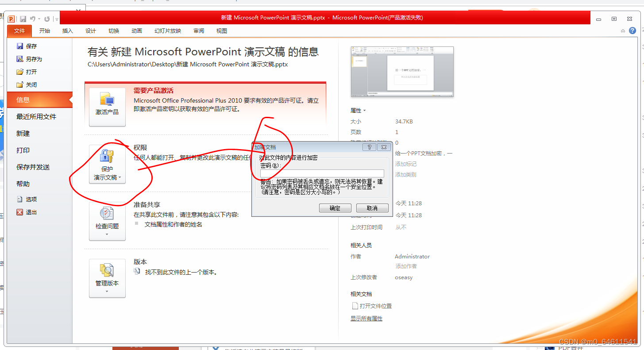Click the file path text under the title
644x350 pixels.
click(188, 64)
